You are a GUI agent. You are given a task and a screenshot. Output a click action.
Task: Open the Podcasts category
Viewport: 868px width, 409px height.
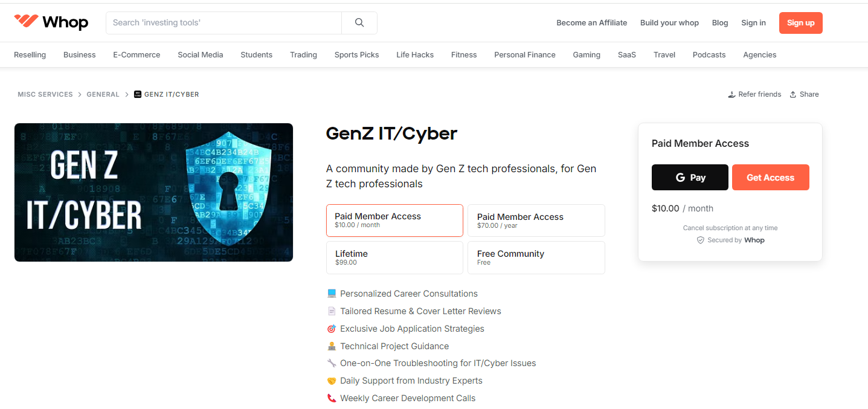coord(709,55)
